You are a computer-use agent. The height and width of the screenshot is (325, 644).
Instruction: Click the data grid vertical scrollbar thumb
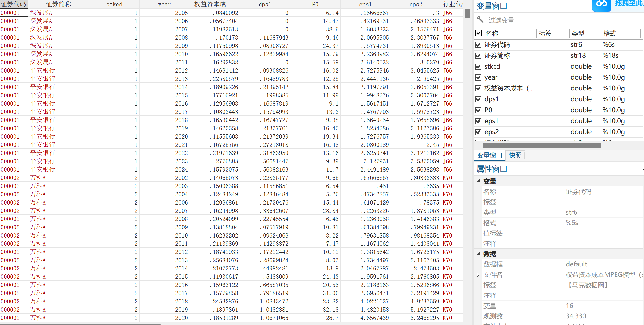pos(467,13)
